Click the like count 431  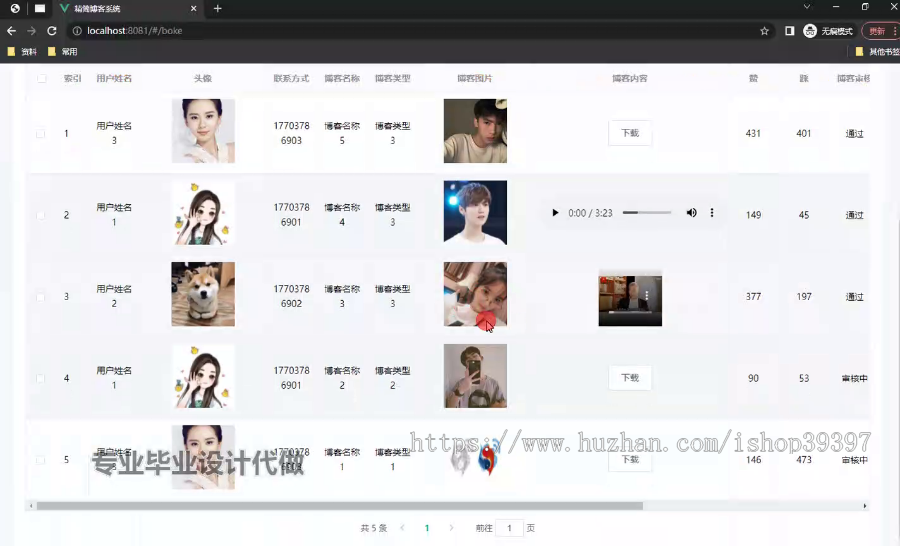(753, 133)
